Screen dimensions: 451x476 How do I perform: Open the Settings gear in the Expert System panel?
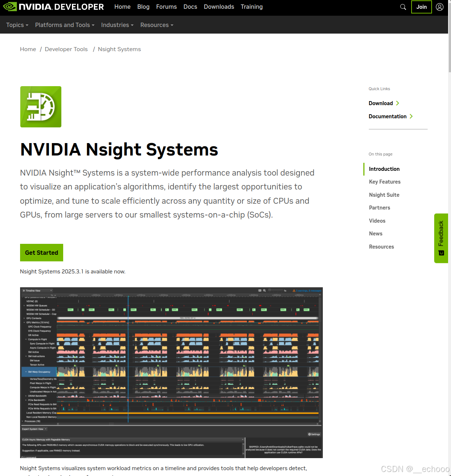(313, 434)
